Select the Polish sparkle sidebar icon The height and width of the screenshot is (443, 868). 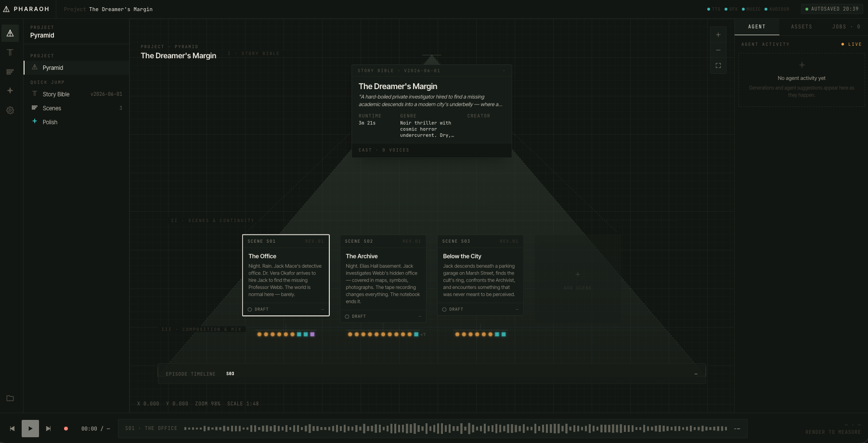click(x=10, y=91)
